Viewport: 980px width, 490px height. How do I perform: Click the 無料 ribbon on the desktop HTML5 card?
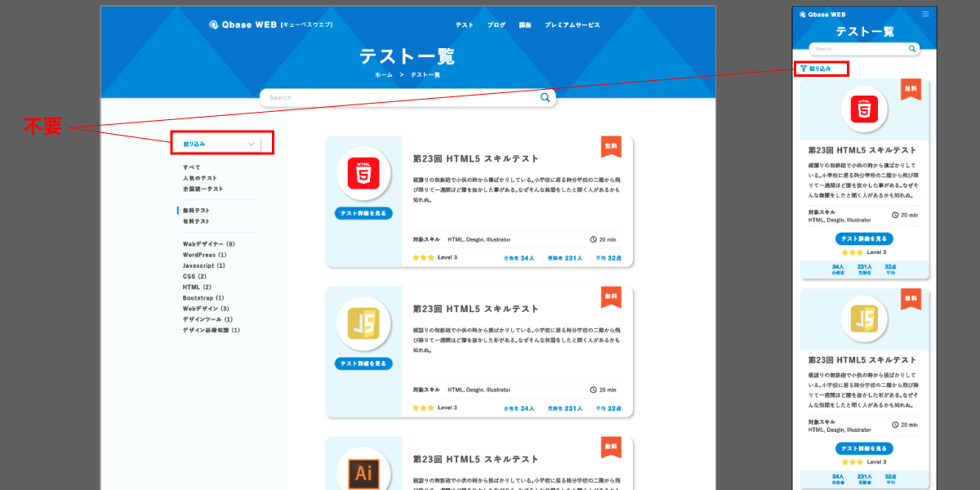[x=611, y=147]
